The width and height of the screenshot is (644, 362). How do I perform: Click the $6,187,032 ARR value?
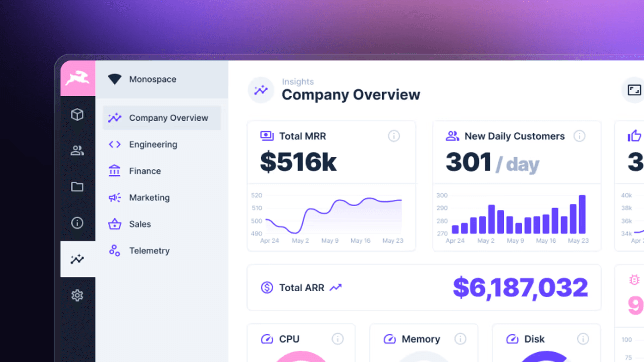[x=520, y=287]
